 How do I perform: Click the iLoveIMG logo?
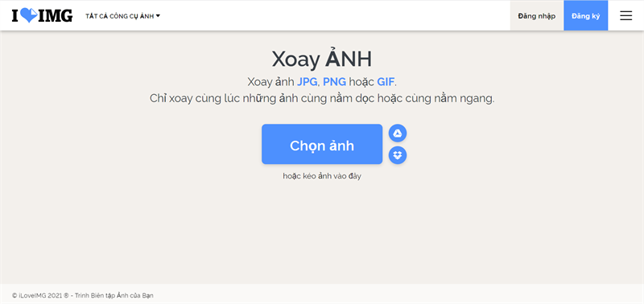(x=43, y=16)
